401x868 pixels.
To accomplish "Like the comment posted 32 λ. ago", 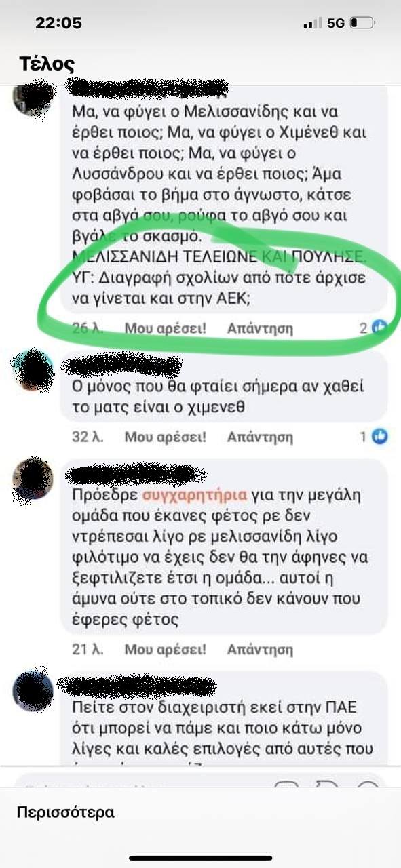I will (165, 437).
